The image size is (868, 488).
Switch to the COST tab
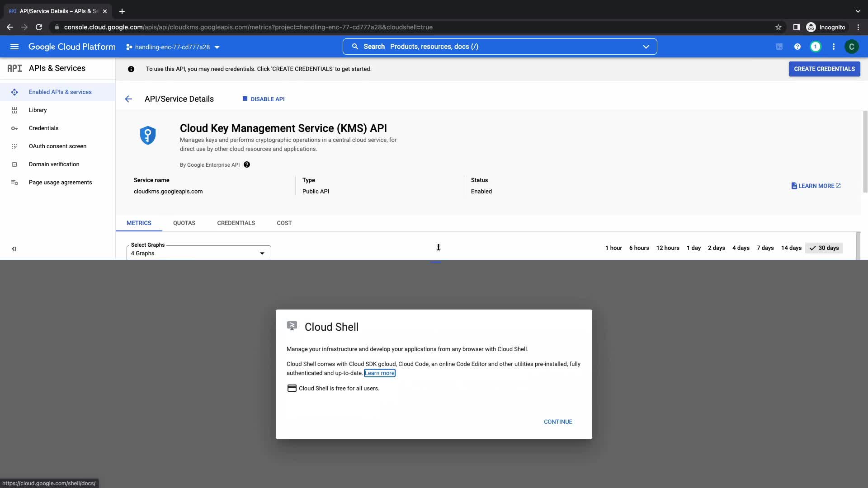tap(284, 223)
